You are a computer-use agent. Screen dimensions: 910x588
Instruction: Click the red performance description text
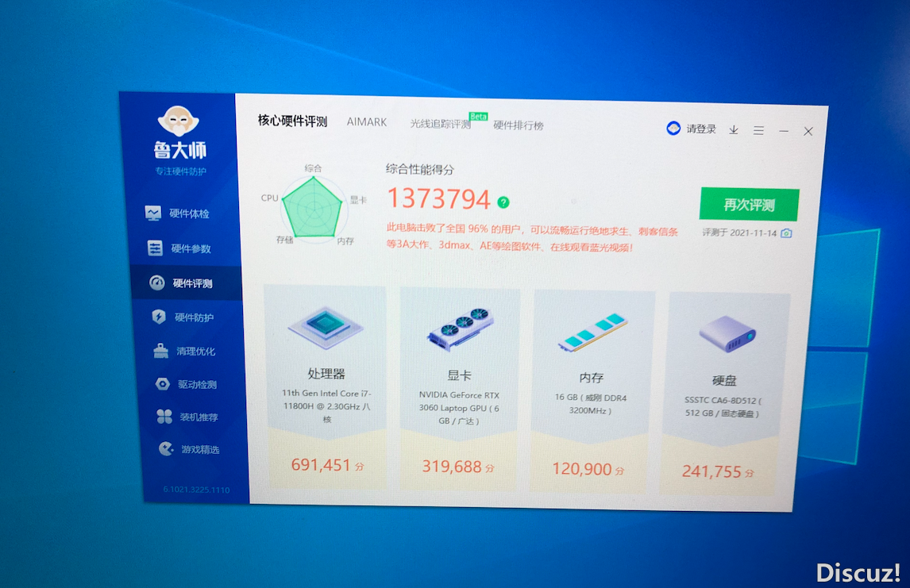tap(531, 238)
